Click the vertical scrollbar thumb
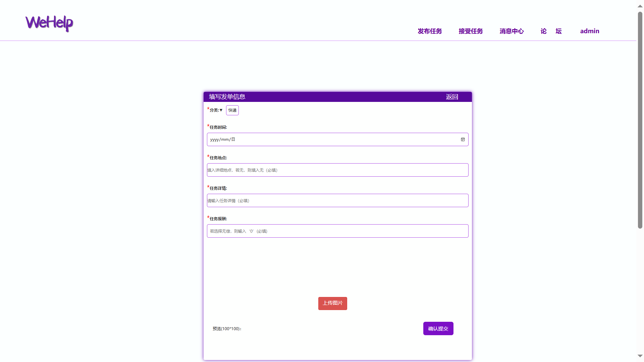Image resolution: width=644 pixels, height=362 pixels. [640, 121]
